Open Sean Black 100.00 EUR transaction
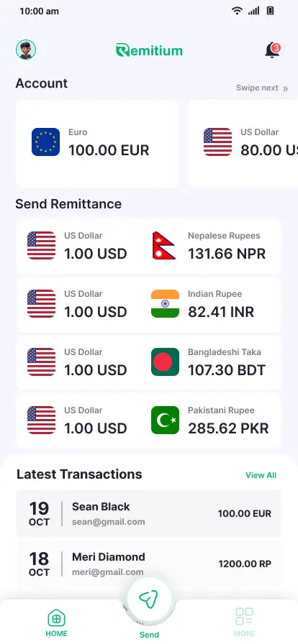Screen dimensions: 298x644 click(149, 513)
